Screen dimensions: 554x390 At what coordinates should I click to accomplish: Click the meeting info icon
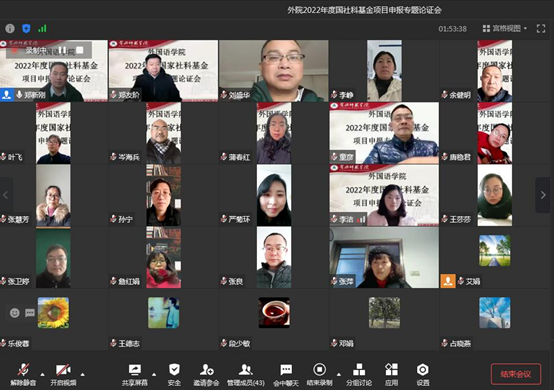click(x=10, y=28)
